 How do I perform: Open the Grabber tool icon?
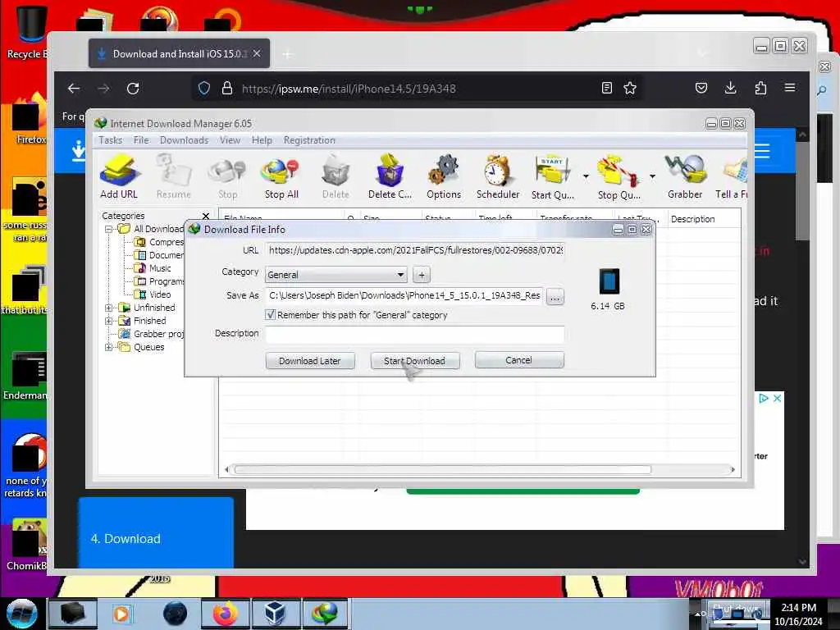pyautogui.click(x=685, y=177)
